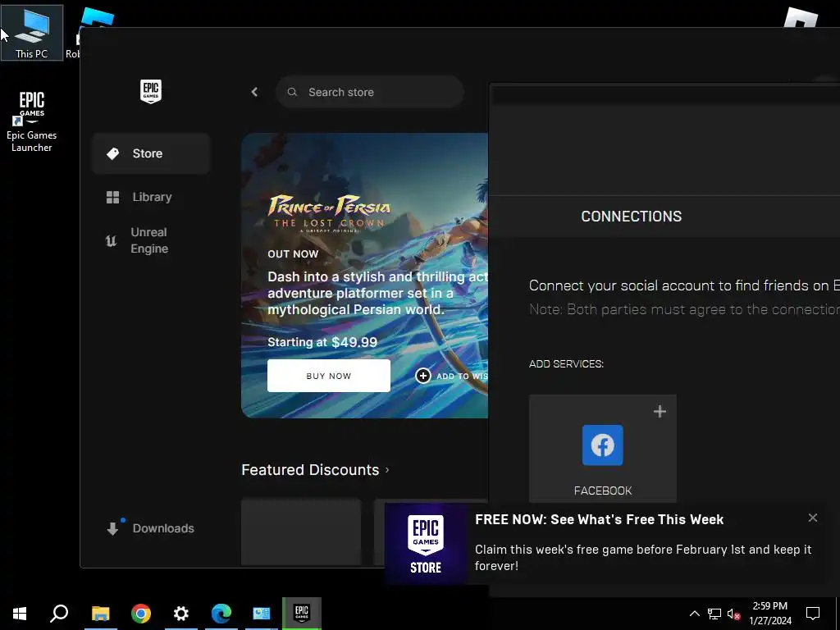
Task: Click the Epic Games taskbar button
Action: (x=302, y=614)
